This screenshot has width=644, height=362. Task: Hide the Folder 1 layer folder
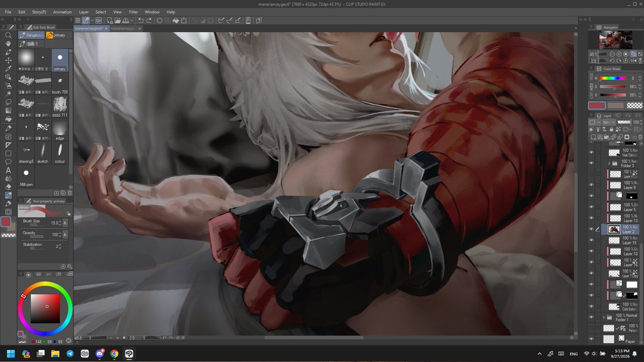591,317
